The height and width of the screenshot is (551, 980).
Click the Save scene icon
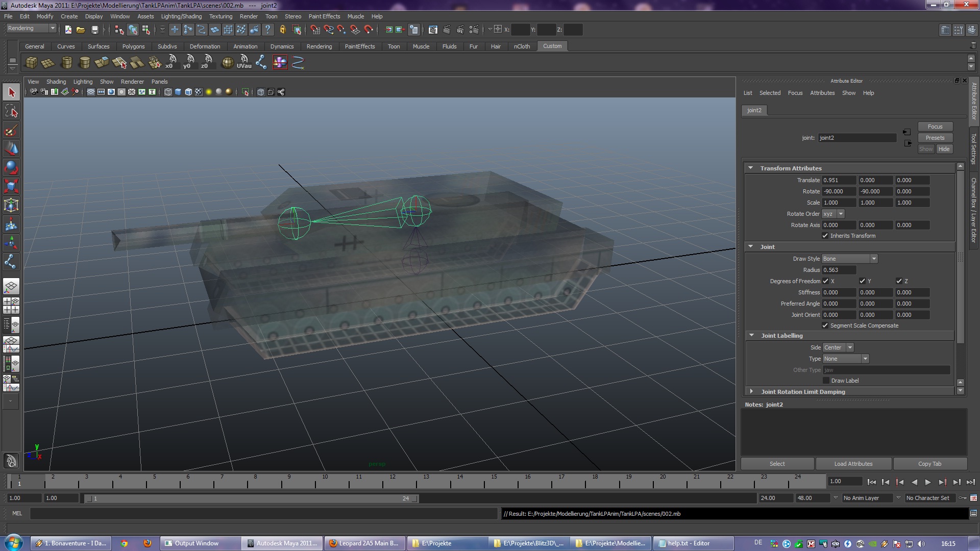[94, 30]
